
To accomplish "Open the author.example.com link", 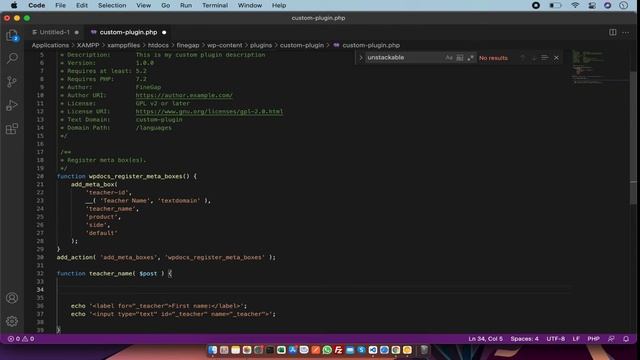I will (184, 95).
